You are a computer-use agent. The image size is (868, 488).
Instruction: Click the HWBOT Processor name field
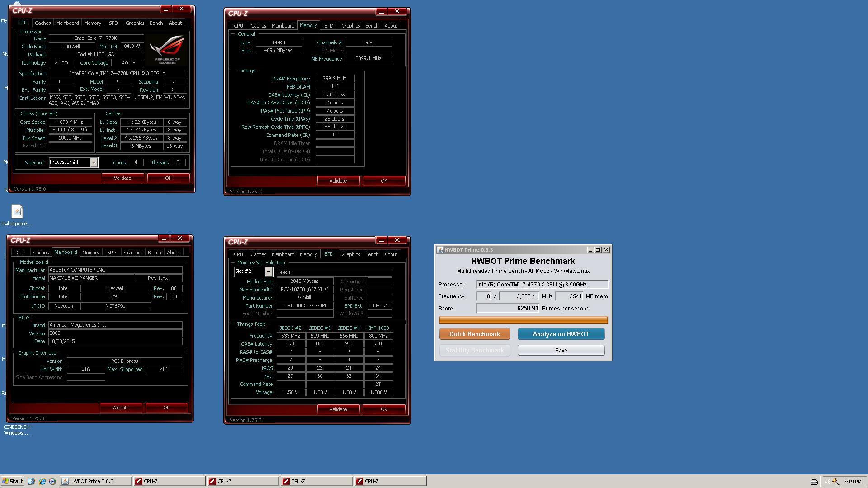click(542, 285)
